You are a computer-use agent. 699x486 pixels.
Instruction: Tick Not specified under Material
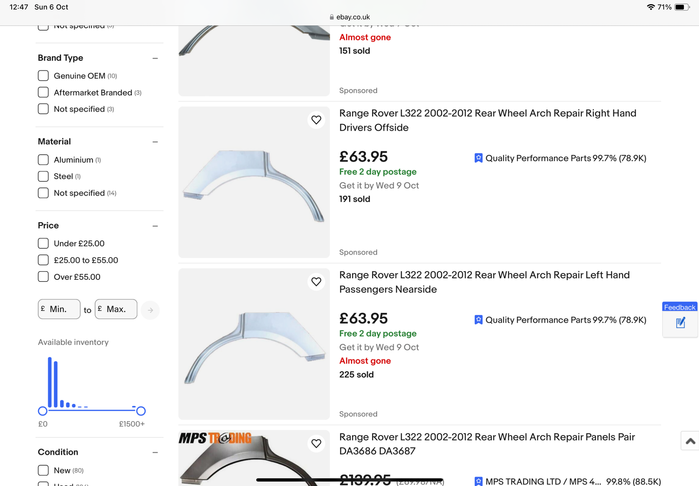[x=43, y=193]
